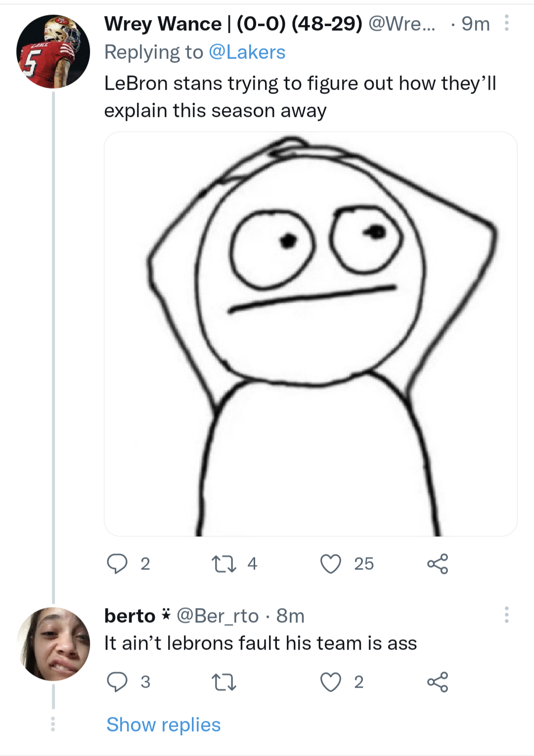Open the @Lakers profile link
Viewport: 534px width, 756px height.
(247, 52)
